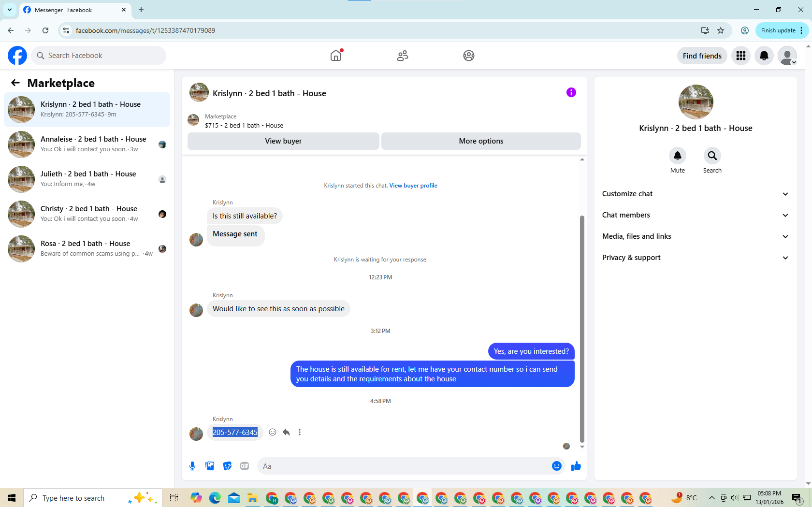Click Find friends button
Image resolution: width=812 pixels, height=507 pixels.
[702, 56]
